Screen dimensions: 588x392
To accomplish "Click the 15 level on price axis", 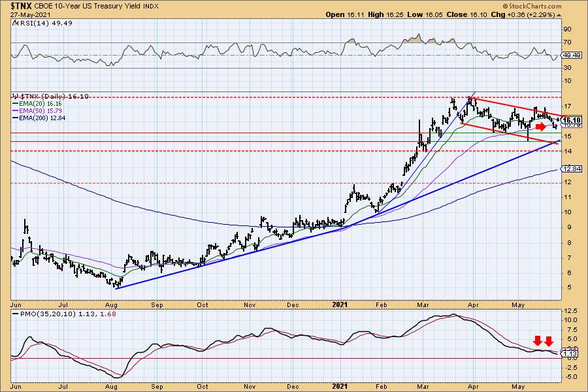I will pyautogui.click(x=567, y=136).
